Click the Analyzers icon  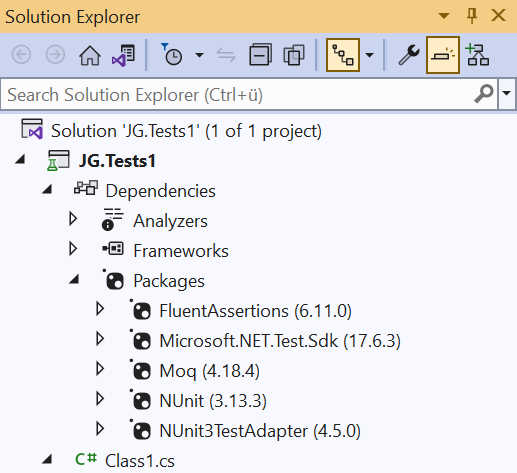(x=112, y=219)
